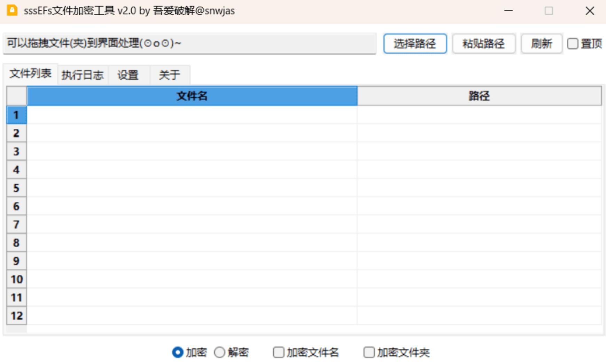Screen dimensions: 606x364
Task: Open the 执行日志 tab
Action: [x=83, y=75]
